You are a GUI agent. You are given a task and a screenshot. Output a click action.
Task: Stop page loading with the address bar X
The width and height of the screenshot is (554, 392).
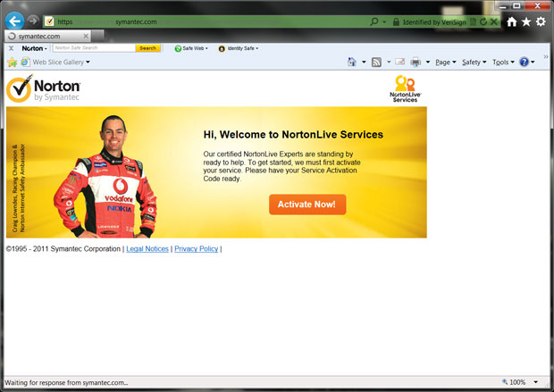coord(494,22)
